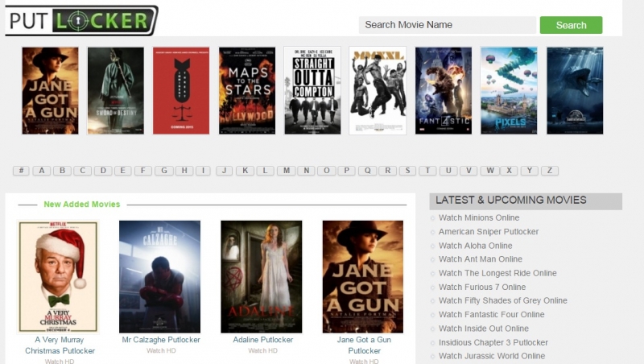Open the Jurassic World poster
This screenshot has height=364, width=644.
(x=575, y=90)
